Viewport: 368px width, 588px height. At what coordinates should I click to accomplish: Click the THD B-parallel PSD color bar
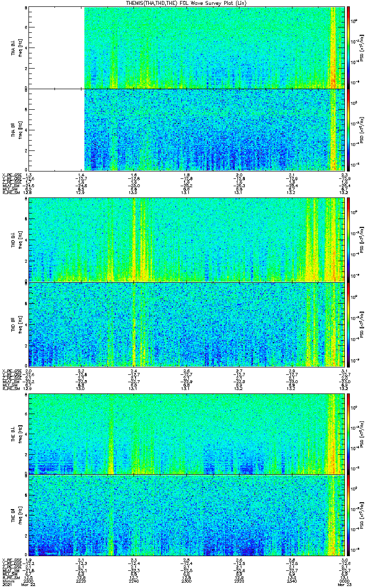(348, 324)
